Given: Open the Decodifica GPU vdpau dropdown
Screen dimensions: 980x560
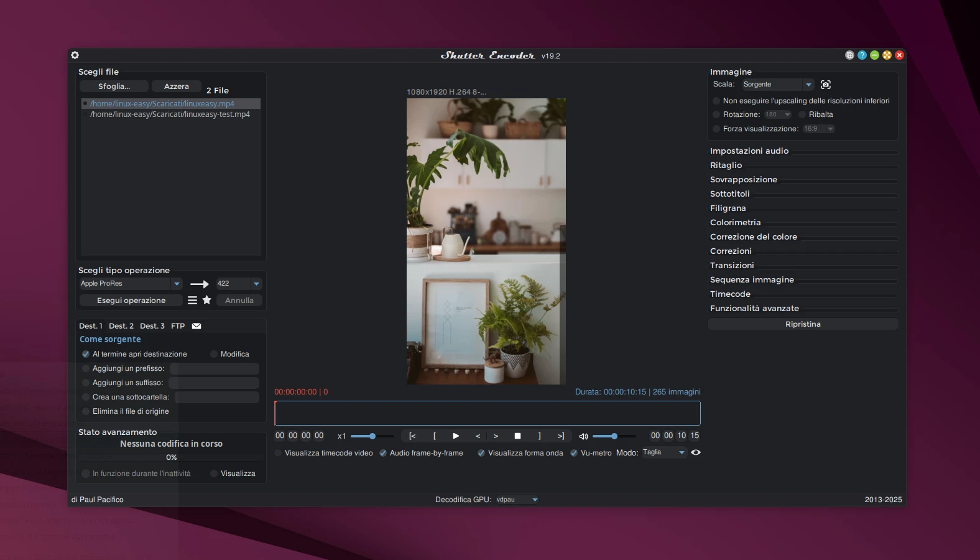Looking at the screenshot, I should 517,500.
